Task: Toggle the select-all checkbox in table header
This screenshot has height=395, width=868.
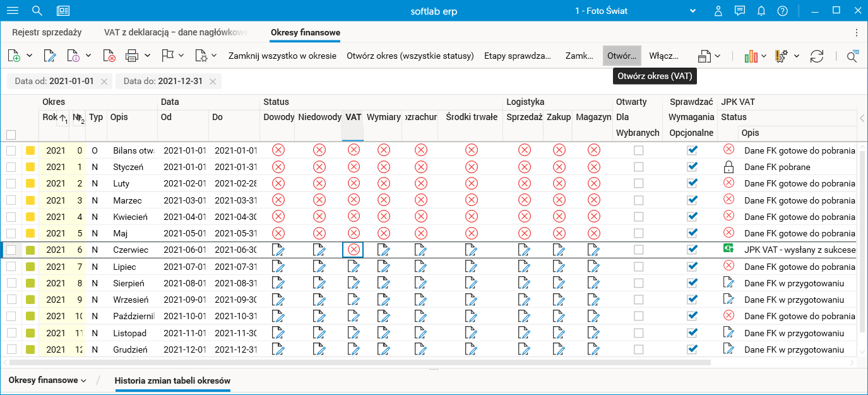Action: click(11, 134)
